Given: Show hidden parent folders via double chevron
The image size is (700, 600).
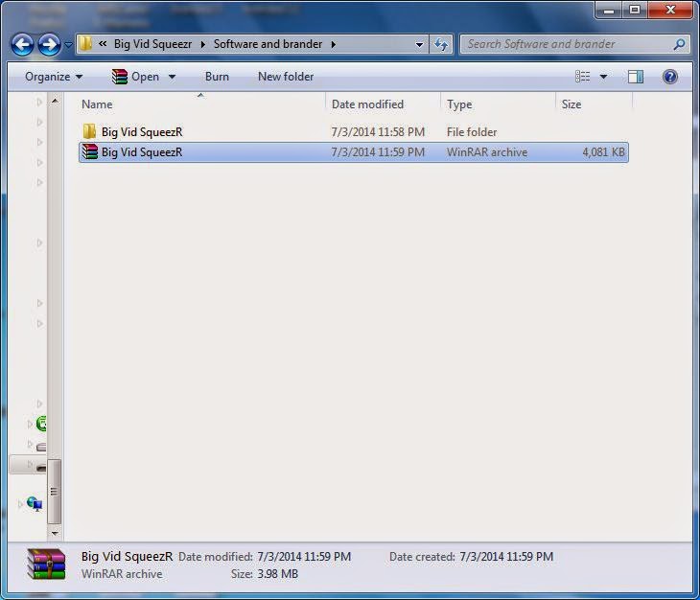Looking at the screenshot, I should [103, 44].
